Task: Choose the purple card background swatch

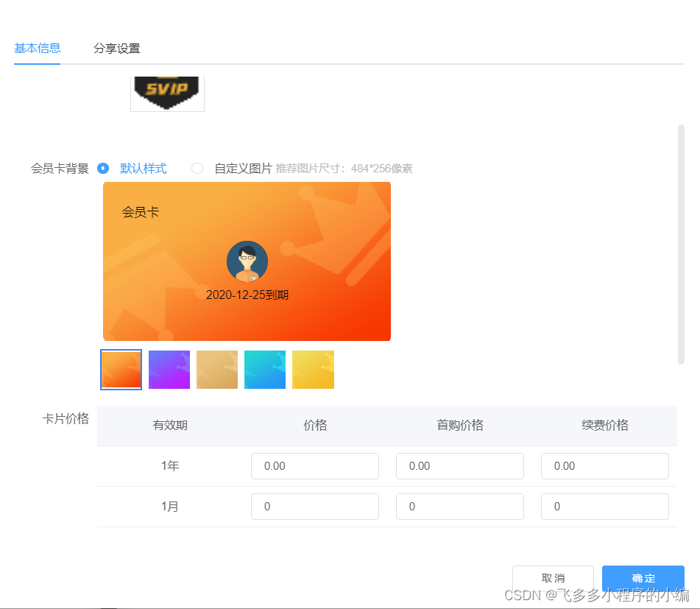Action: point(169,370)
